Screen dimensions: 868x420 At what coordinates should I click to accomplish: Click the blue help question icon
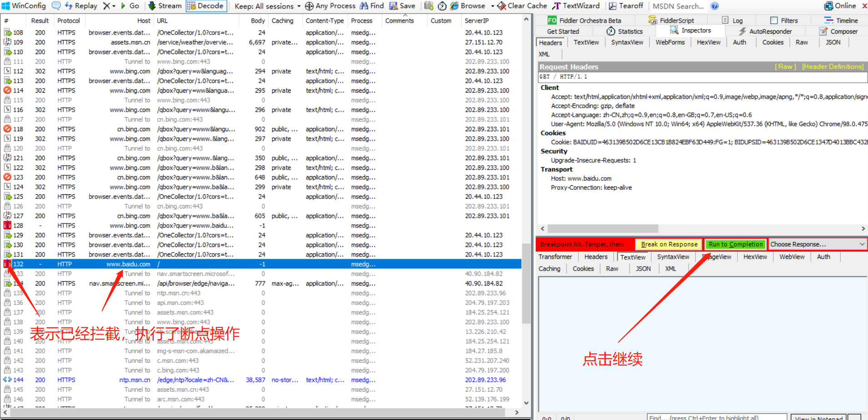714,6
